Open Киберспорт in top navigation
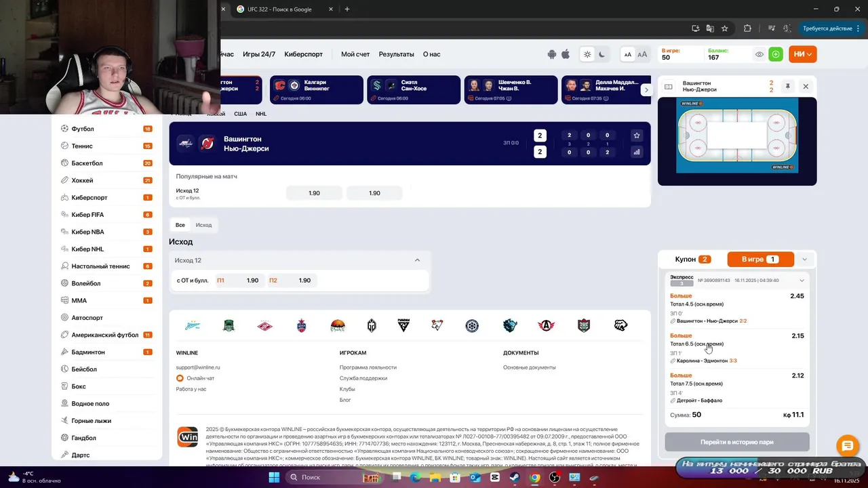 click(303, 54)
